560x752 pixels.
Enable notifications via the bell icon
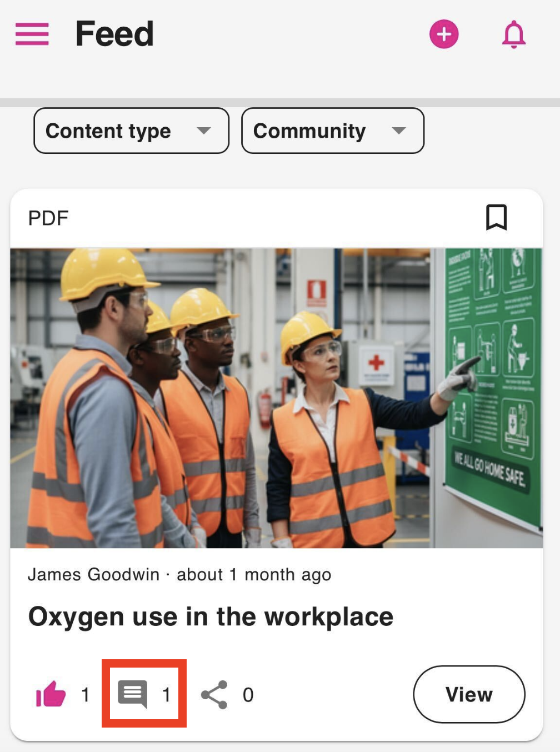point(513,34)
